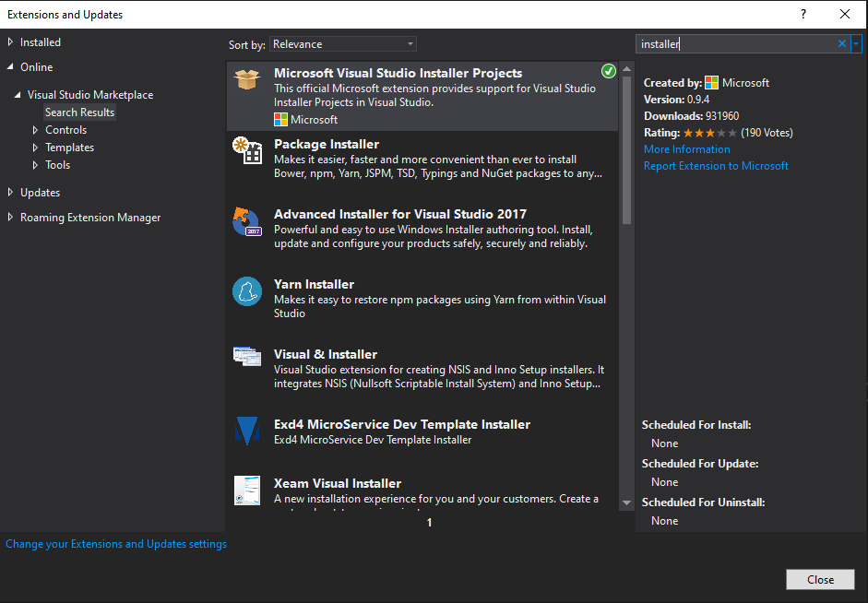Select the Xeam Visual Installer title
868x603 pixels.
tap(337, 483)
